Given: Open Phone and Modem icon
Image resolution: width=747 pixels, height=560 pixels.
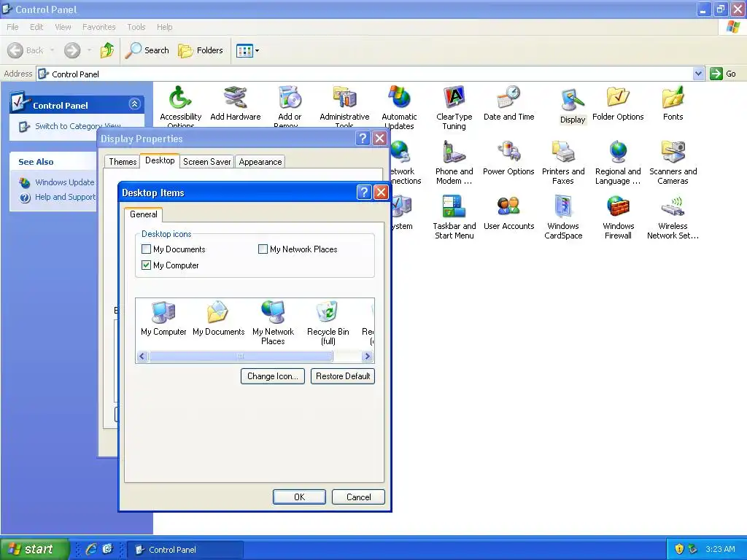Looking at the screenshot, I should point(454,163).
